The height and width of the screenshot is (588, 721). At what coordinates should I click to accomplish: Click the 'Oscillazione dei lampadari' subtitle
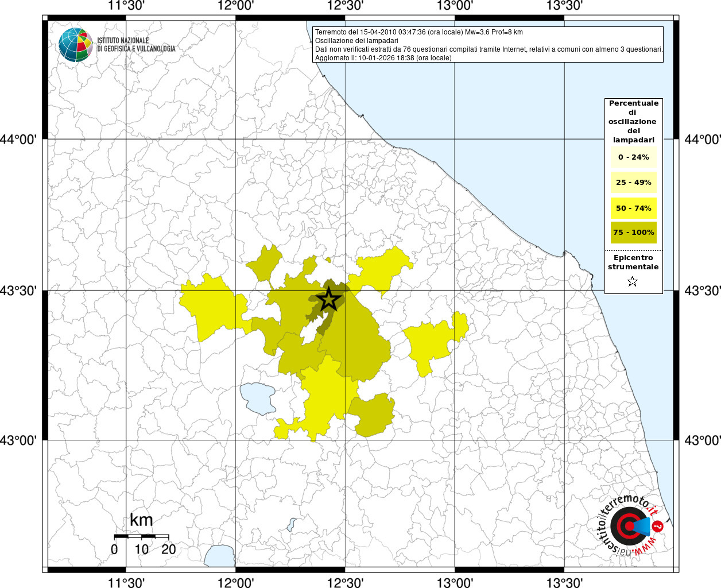coord(356,41)
